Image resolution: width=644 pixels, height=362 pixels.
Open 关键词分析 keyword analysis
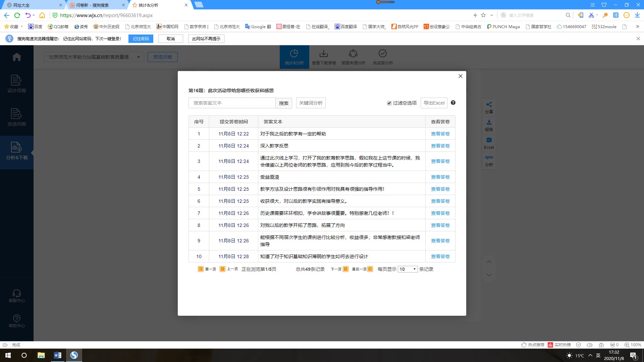311,103
